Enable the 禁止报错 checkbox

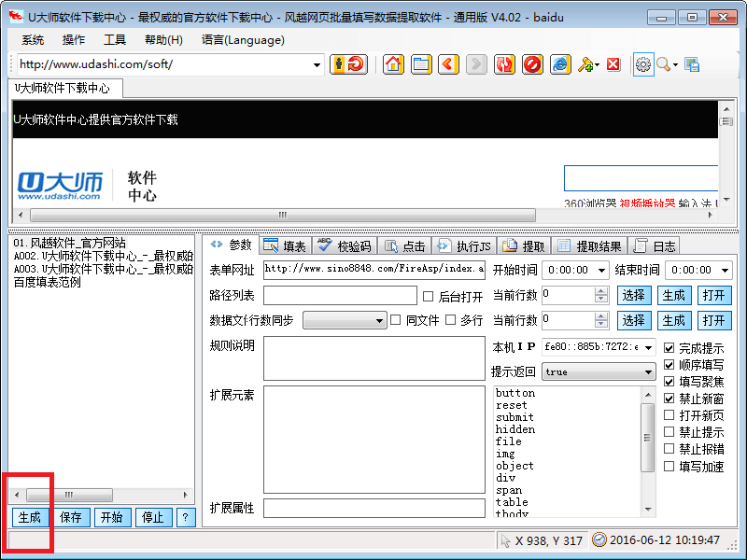tap(669, 449)
